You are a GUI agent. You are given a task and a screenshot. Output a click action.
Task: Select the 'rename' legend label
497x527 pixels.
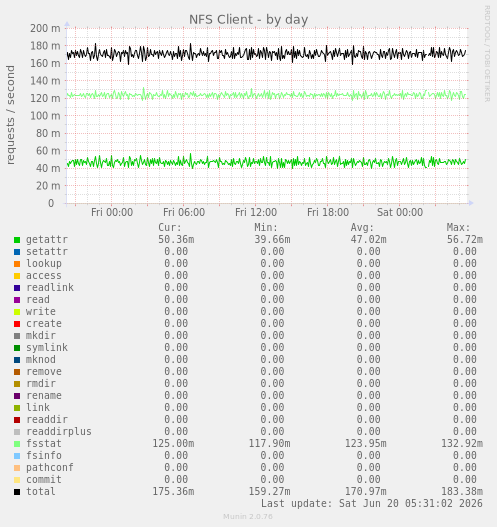[x=44, y=396]
